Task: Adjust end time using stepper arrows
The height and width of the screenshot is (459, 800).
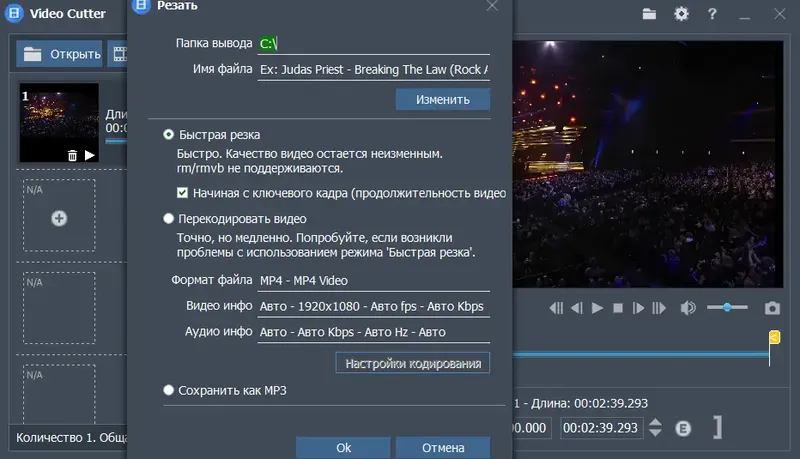Action: click(655, 427)
